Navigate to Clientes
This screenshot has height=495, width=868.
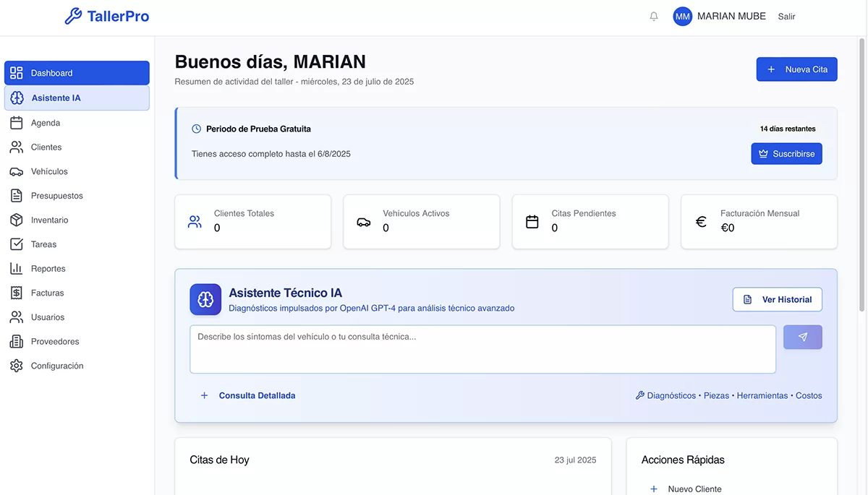pyautogui.click(x=77, y=147)
